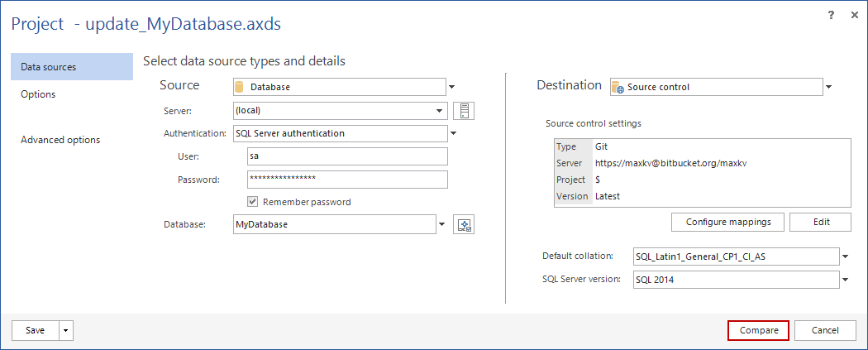Expand the SQL Server version dropdown
868x350 pixels.
coord(845,280)
